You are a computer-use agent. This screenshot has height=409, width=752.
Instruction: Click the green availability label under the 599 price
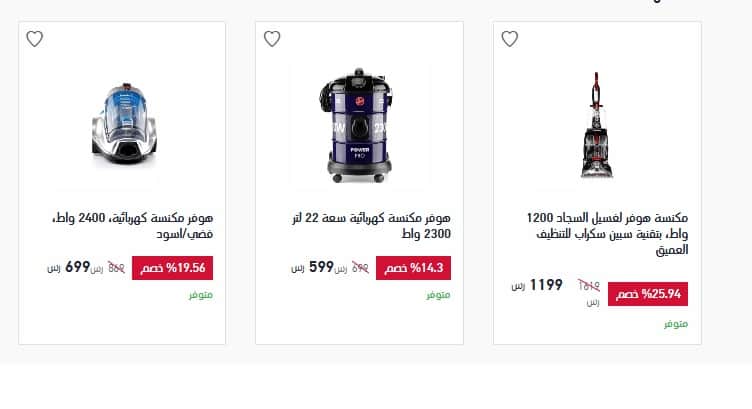coord(438,295)
